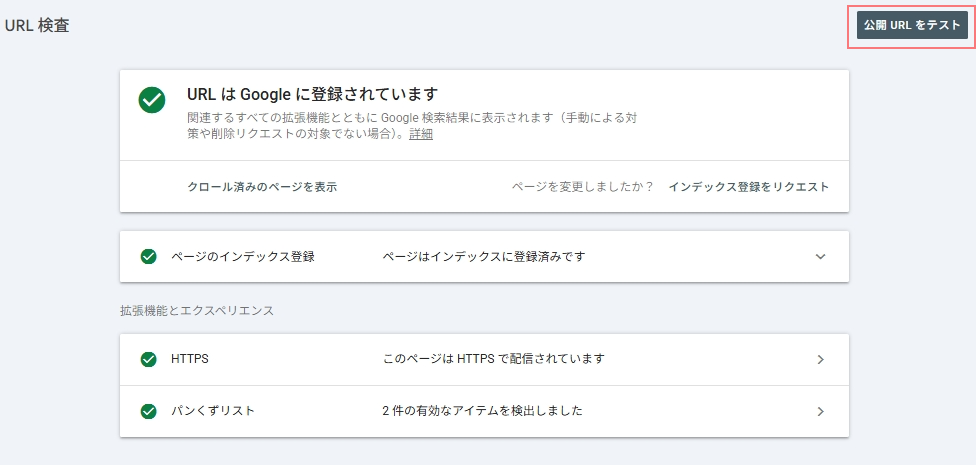Select the text 2 件の有効なアイテムを検出しました
This screenshot has height=465, width=976.
pos(482,411)
